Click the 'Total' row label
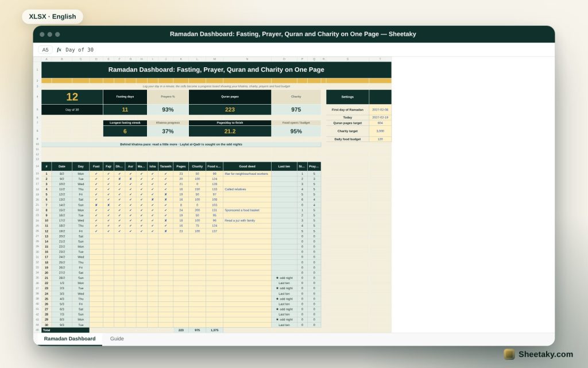Viewport: 588px width, 368px height. pyautogui.click(x=65, y=330)
